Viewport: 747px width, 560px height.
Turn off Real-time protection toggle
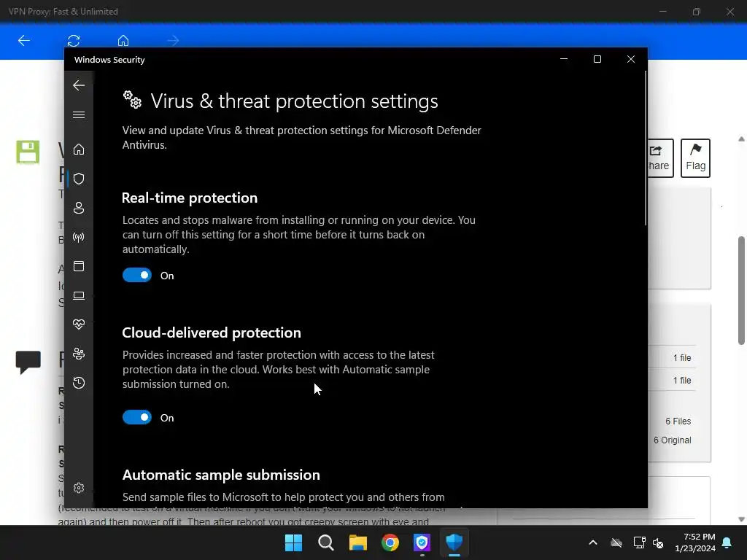pos(136,275)
